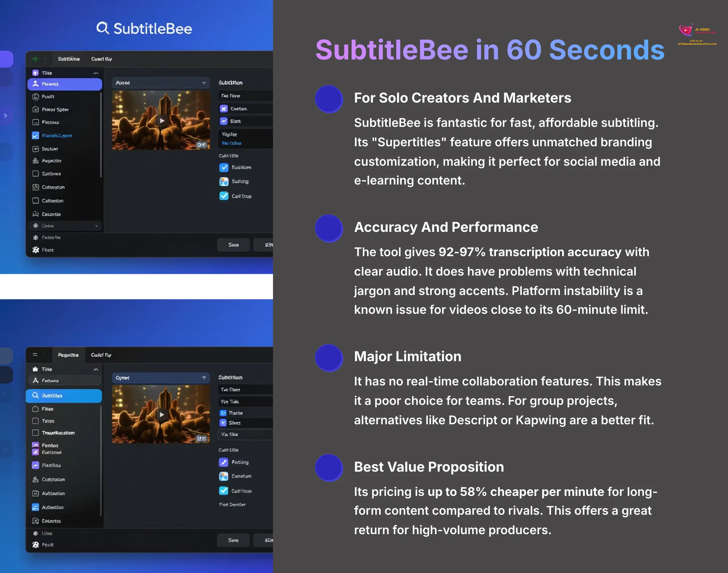Click the Firceas panel icon
The image size is (728, 573).
coord(35,122)
